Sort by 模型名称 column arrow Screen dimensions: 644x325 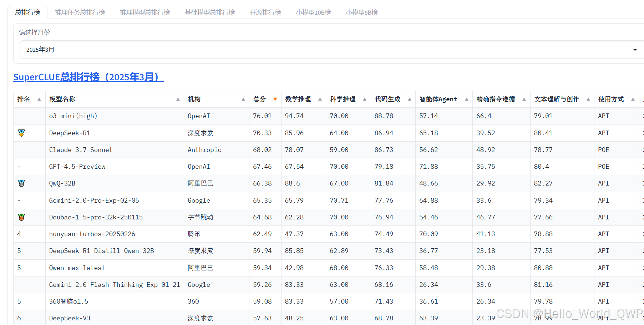(178, 99)
